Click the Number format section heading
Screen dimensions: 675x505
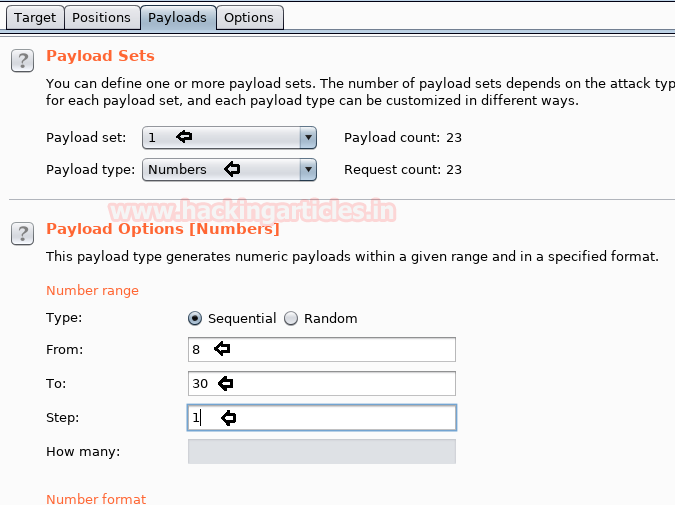tap(96, 498)
